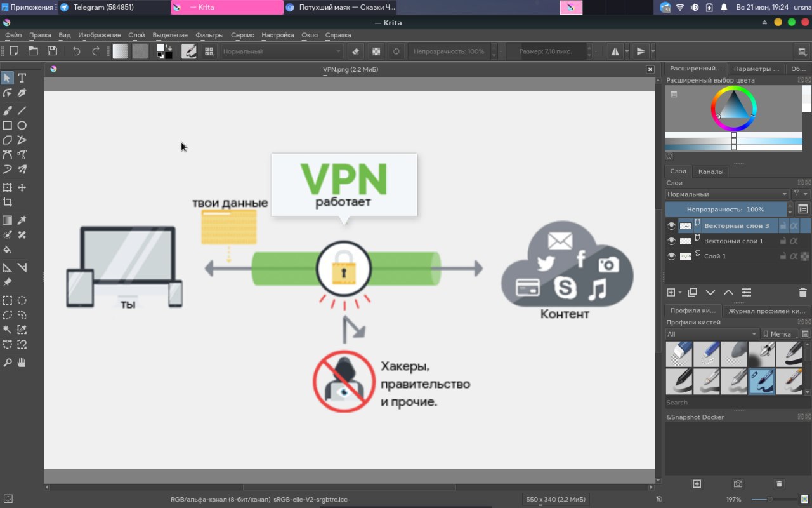
Task: Select the Zoom tool
Action: pyautogui.click(x=7, y=362)
